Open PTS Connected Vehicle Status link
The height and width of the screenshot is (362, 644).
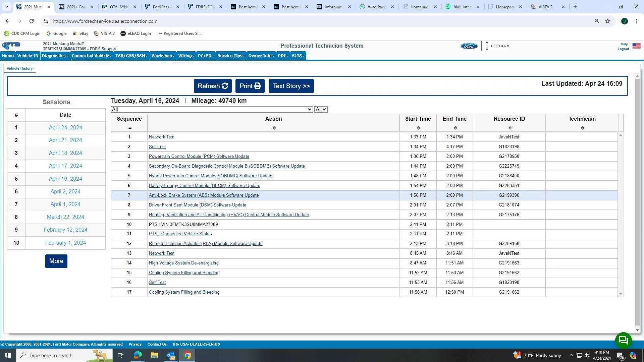(180, 234)
